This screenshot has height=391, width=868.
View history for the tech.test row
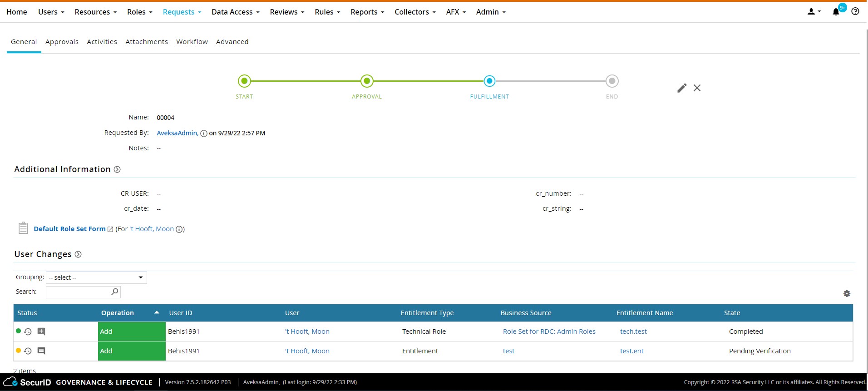[28, 332]
